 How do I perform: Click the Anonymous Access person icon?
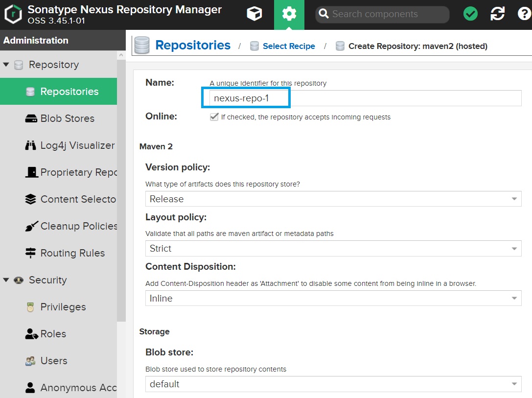pos(30,388)
